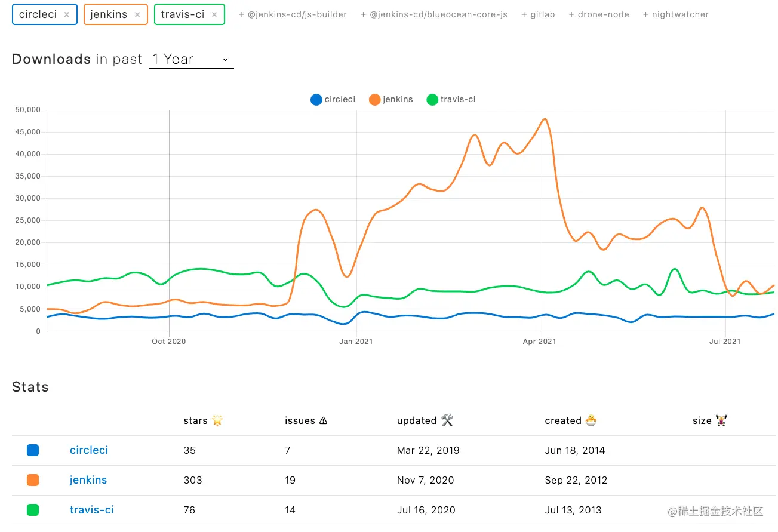The image size is (778, 532).
Task: Click the warning icon in issues header
Action: 324,420
